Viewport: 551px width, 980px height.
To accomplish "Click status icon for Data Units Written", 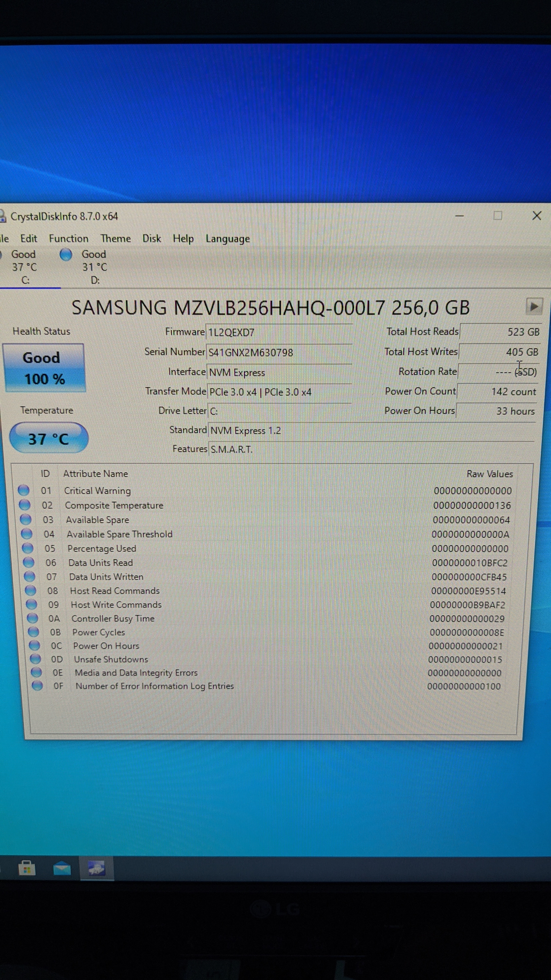I will click(30, 576).
